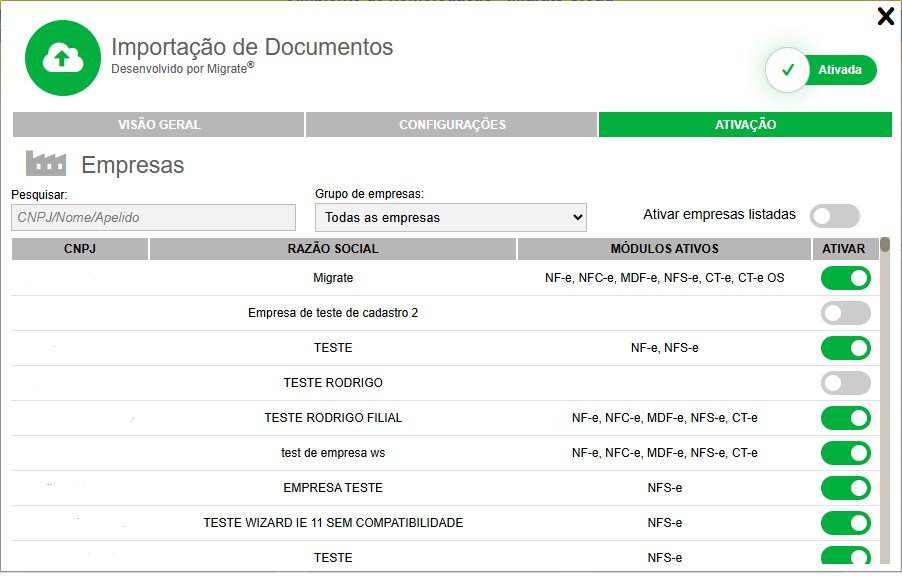The width and height of the screenshot is (902, 587).
Task: Select the Ativação tab
Action: tap(745, 125)
